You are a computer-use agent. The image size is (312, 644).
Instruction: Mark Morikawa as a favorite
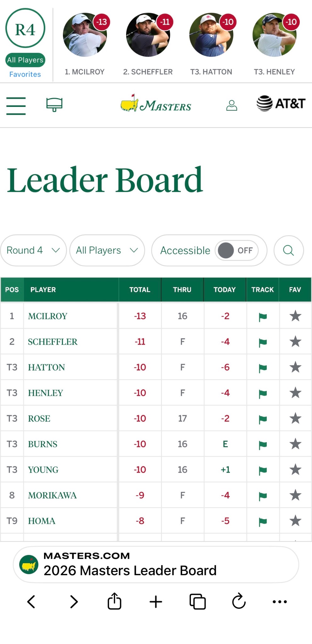(295, 495)
